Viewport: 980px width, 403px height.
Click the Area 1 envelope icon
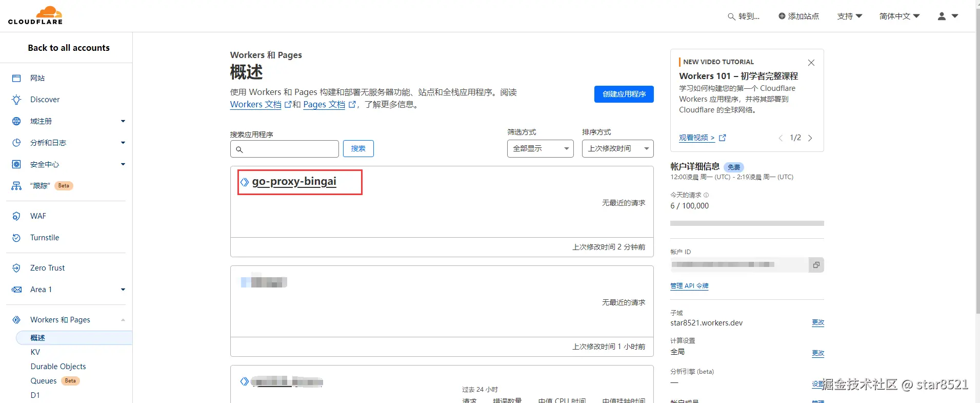coord(16,290)
